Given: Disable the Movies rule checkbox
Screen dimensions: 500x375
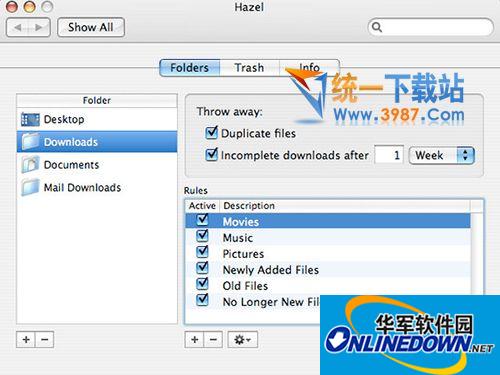Looking at the screenshot, I should [x=202, y=220].
